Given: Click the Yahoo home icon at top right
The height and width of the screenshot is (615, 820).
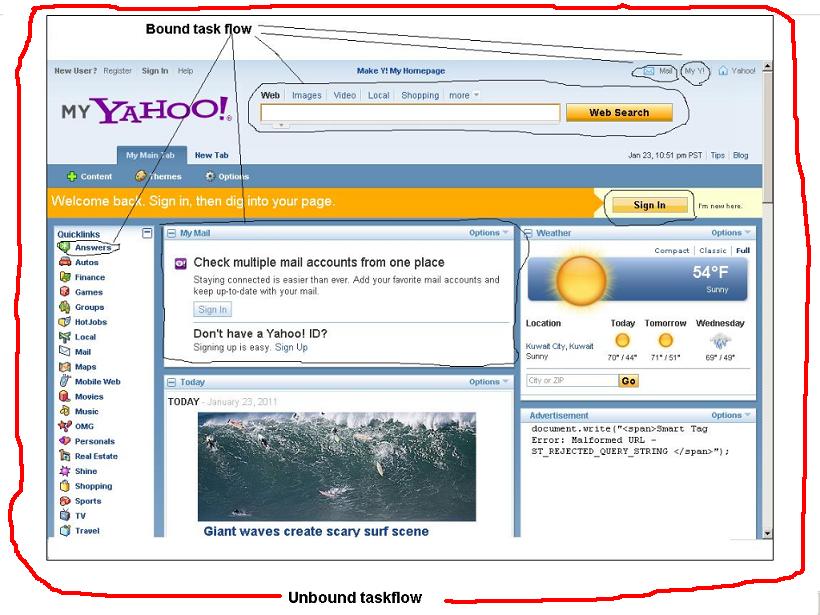Looking at the screenshot, I should click(x=723, y=70).
